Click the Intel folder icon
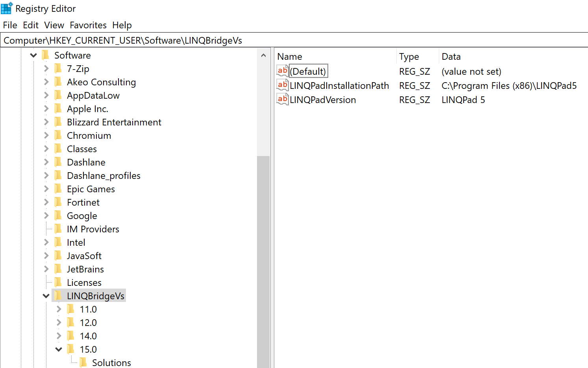The height and width of the screenshot is (368, 588). click(x=58, y=242)
